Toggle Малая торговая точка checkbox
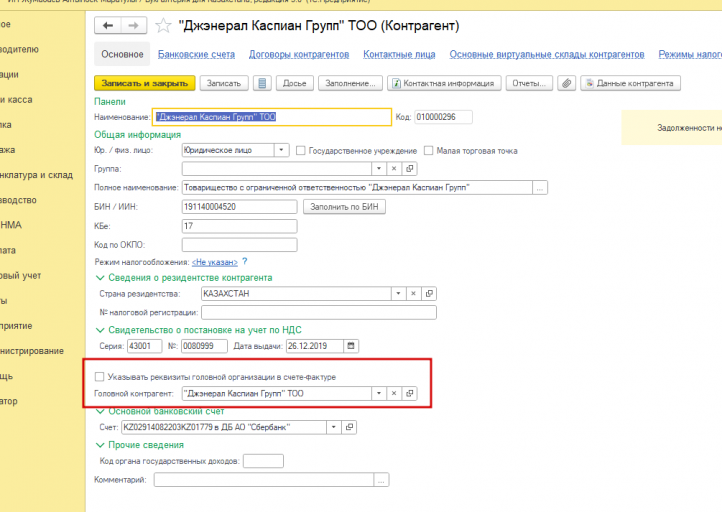This screenshot has width=722, height=512. pos(428,151)
